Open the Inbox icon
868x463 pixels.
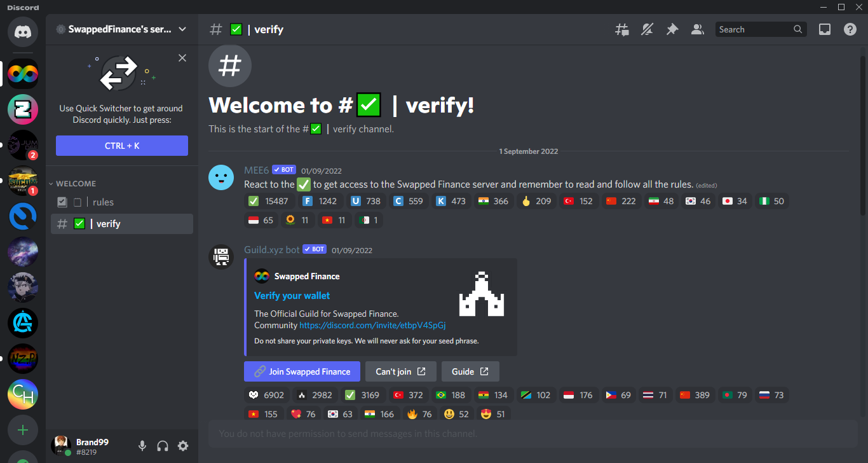click(824, 29)
